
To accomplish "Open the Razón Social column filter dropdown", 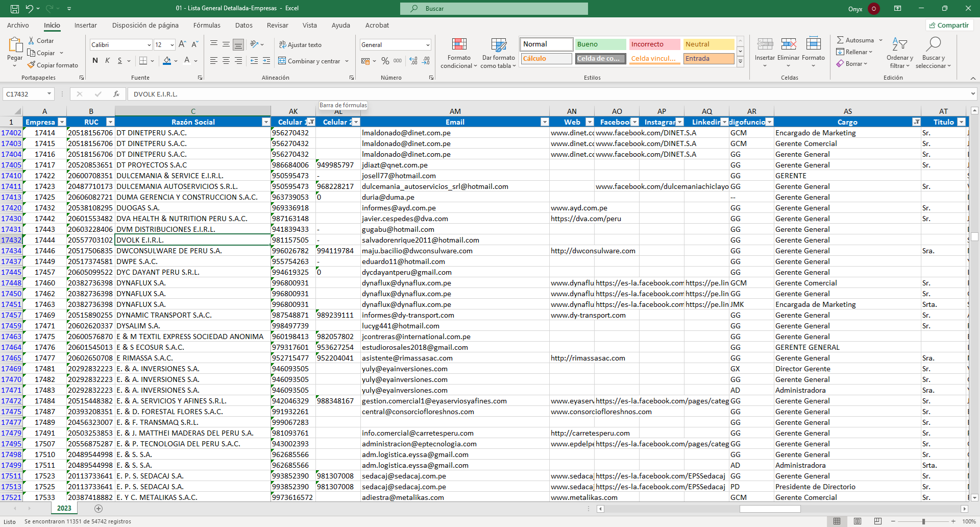I will click(x=265, y=122).
